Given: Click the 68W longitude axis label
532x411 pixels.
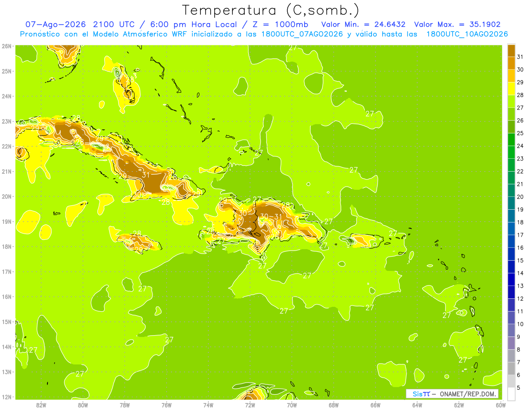Looking at the screenshot, I should pyautogui.click(x=333, y=404).
